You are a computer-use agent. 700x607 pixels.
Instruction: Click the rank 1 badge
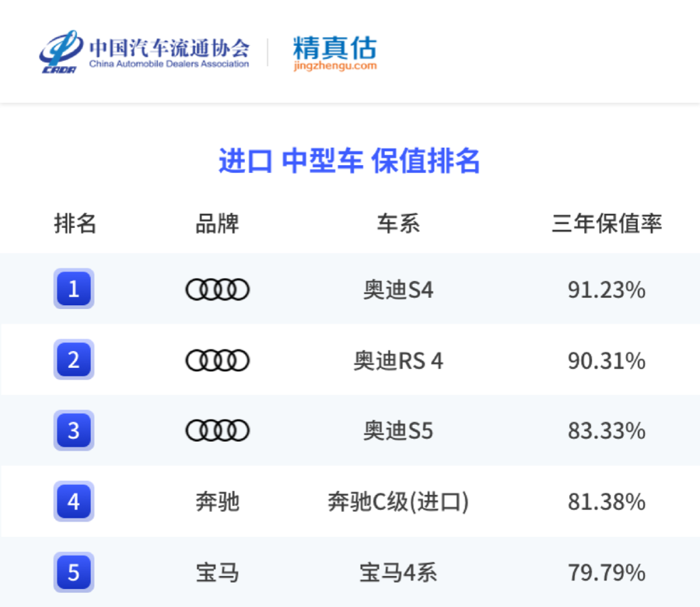pyautogui.click(x=74, y=288)
